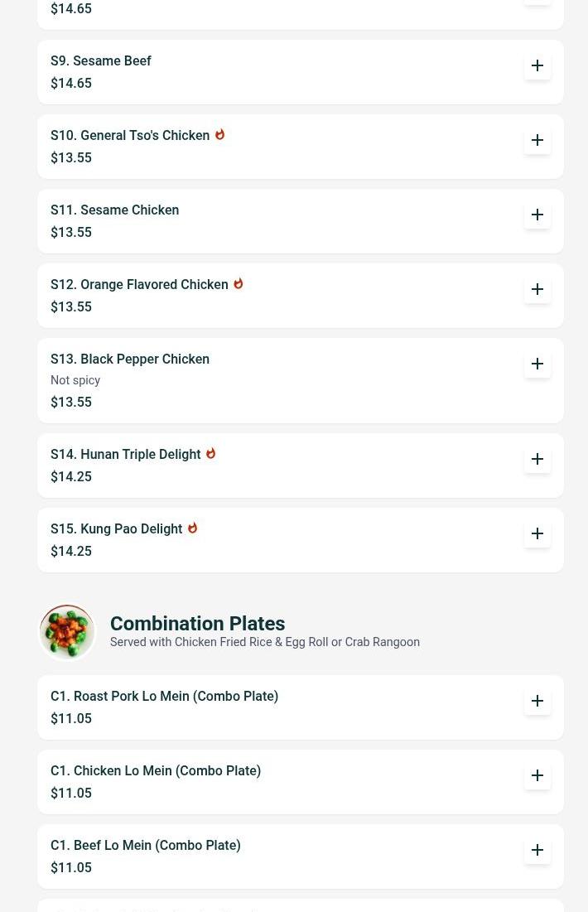Add Kung Pao Delight via plus icon
Screen dimensions: 588x912
[x=537, y=533]
